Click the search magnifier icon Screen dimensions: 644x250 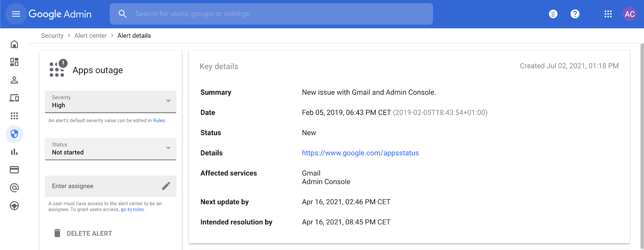[x=122, y=14]
